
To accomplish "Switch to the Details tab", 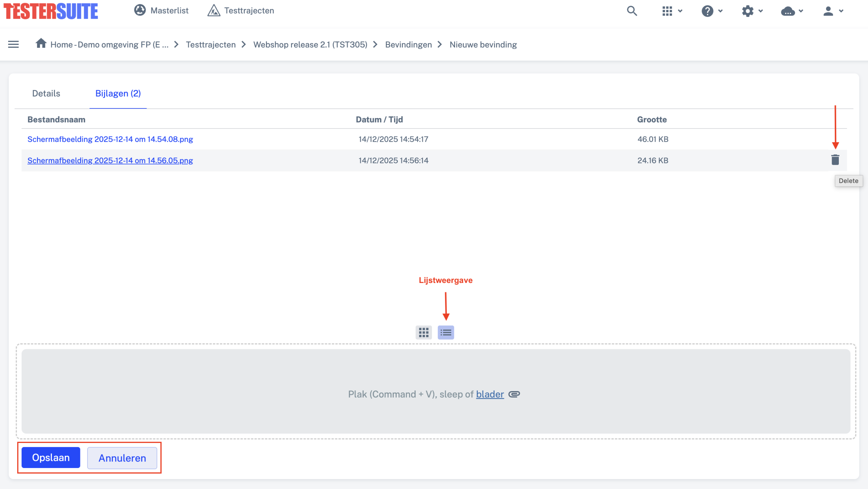I will tap(46, 94).
